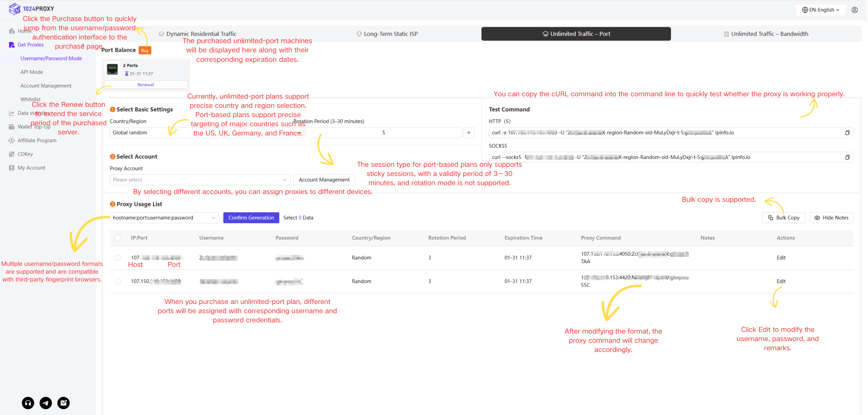The height and width of the screenshot is (415, 868).
Task: Switch to Unlimited Traffic – Bandwidth tab
Action: point(766,34)
